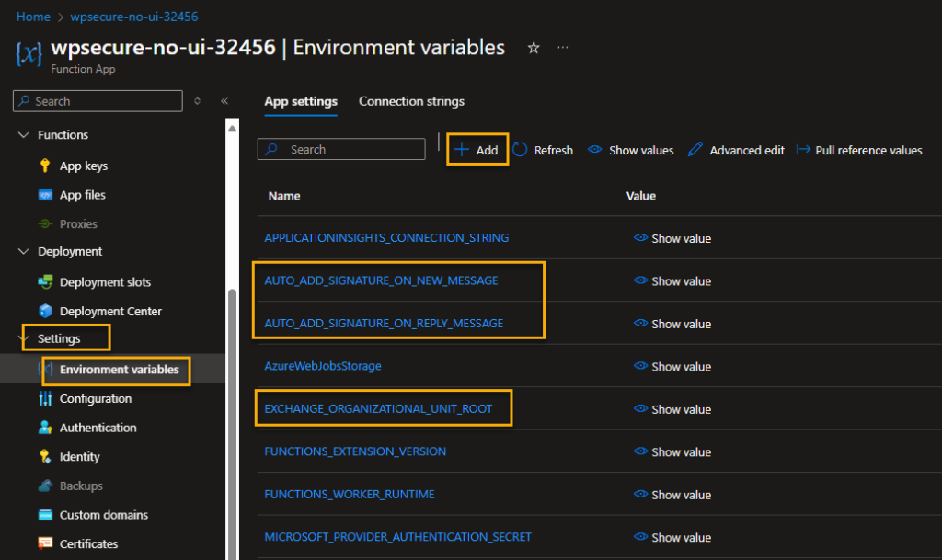Image resolution: width=942 pixels, height=560 pixels.
Task: Select the Proxies icon
Action: (45, 223)
